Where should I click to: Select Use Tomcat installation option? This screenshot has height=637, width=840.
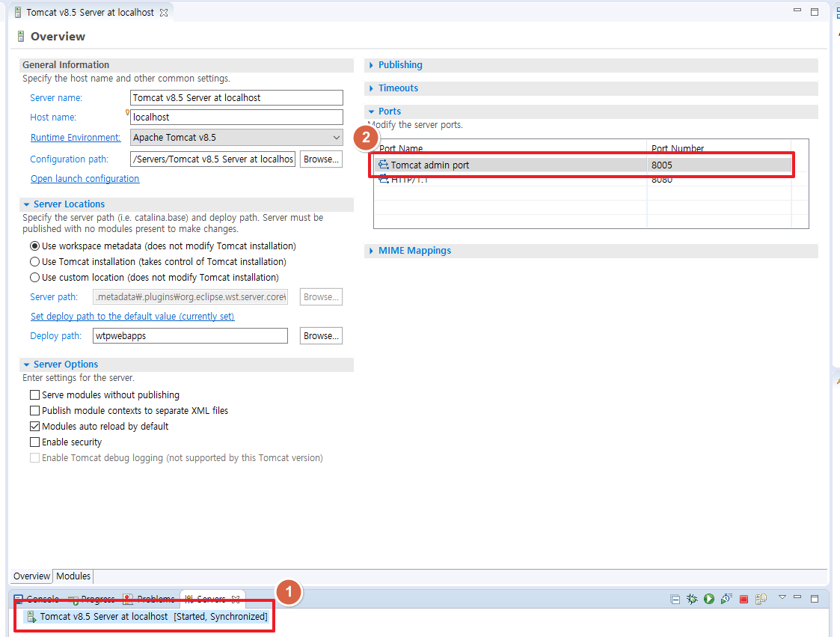[x=35, y=262]
